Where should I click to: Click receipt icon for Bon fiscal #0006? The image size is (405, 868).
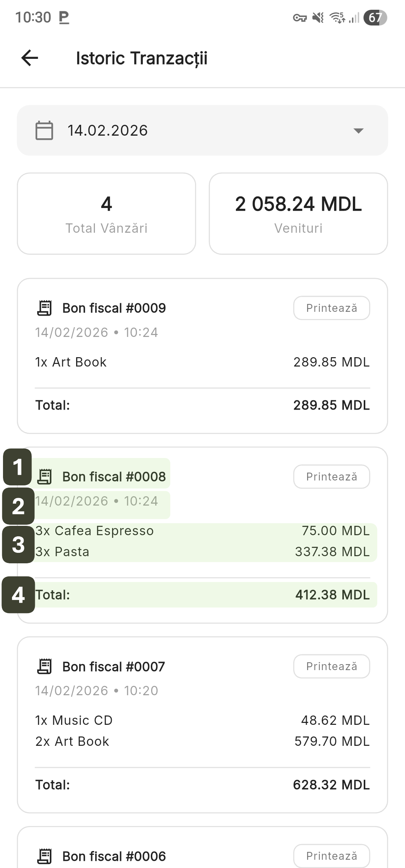[x=45, y=856]
